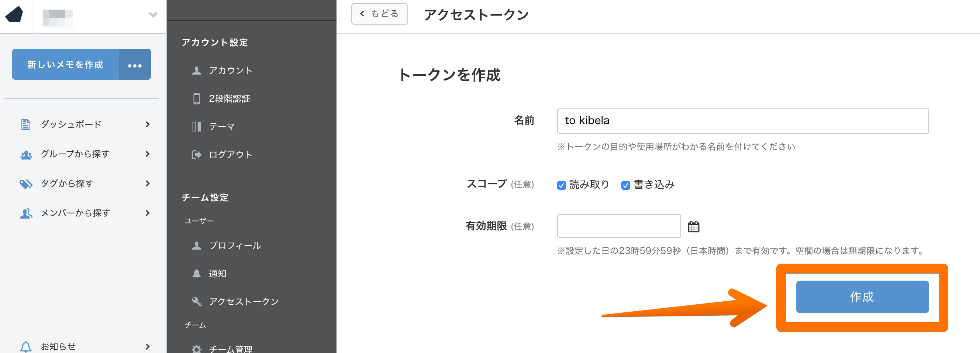Click the token name input field
The height and width of the screenshot is (353, 980).
[742, 121]
